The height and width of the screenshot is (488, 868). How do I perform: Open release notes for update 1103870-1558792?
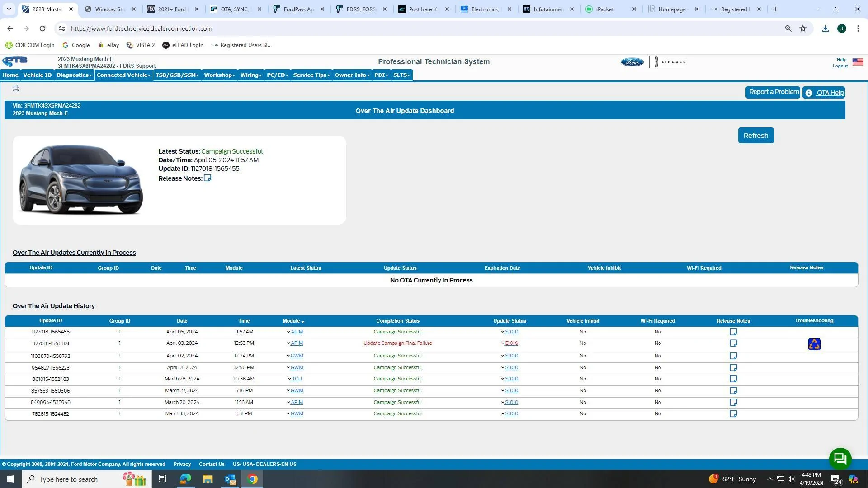point(733,356)
